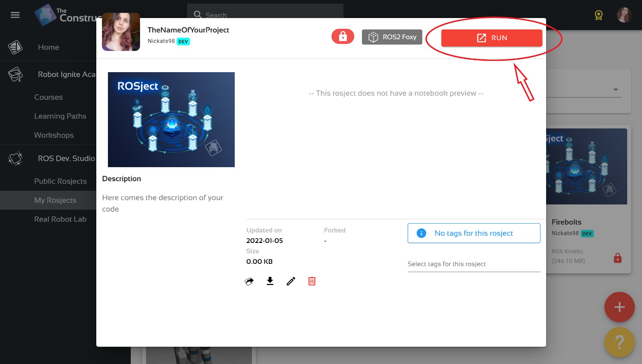
Task: Click The Construct logo
Action: pyautogui.click(x=68, y=15)
